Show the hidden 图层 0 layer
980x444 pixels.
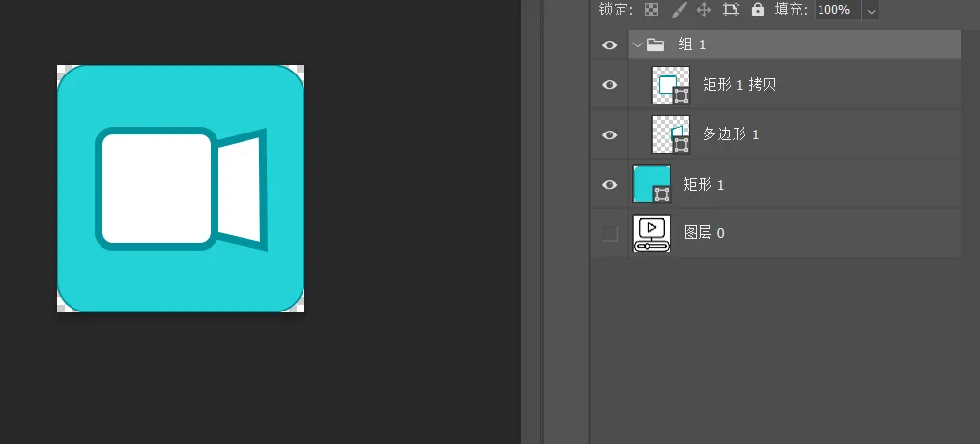click(x=610, y=234)
